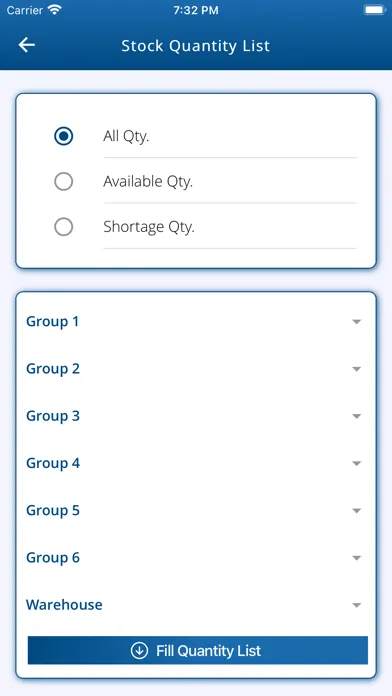Tap the Stock Quantity List title
392x696 pixels.
[196, 46]
